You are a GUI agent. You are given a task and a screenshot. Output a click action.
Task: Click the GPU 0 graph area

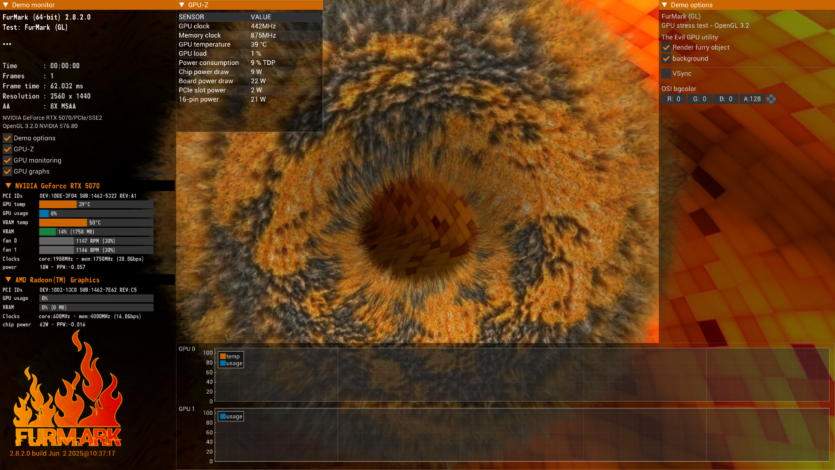(x=522, y=375)
